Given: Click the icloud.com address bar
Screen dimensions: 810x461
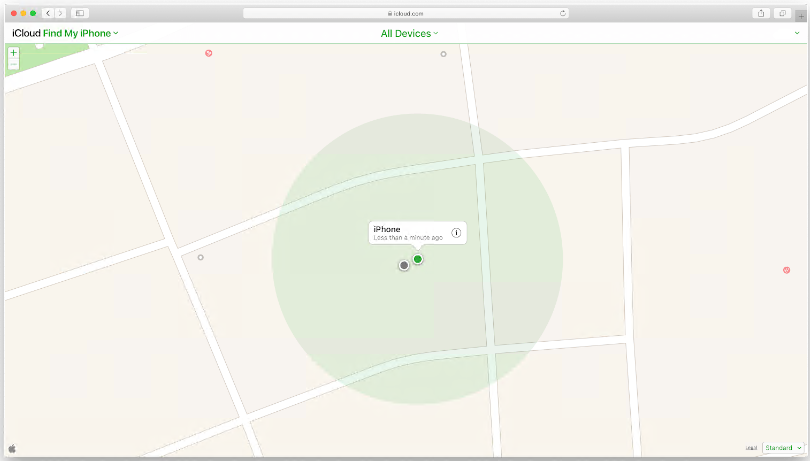Looking at the screenshot, I should point(405,13).
